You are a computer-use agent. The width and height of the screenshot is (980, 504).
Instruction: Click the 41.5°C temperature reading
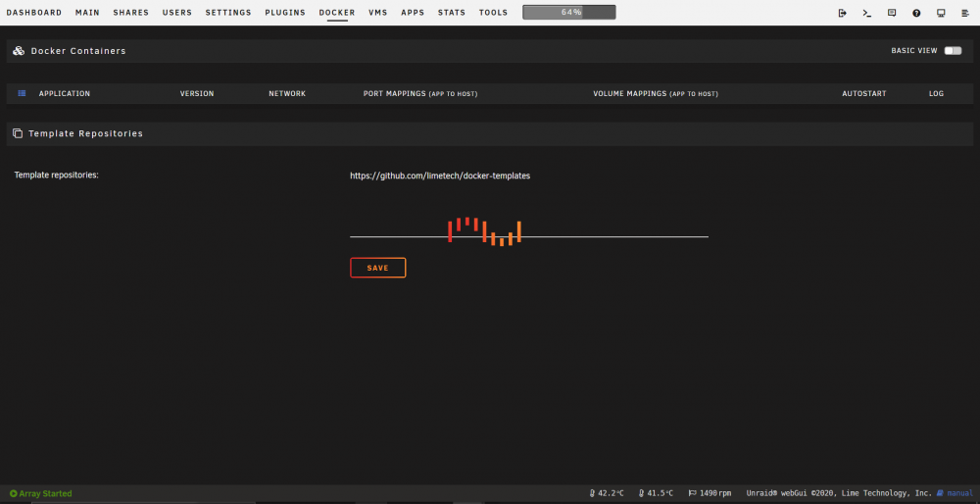click(660, 493)
